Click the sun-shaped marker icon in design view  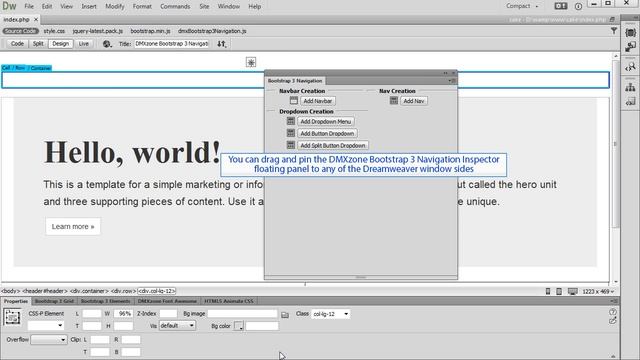(251, 62)
